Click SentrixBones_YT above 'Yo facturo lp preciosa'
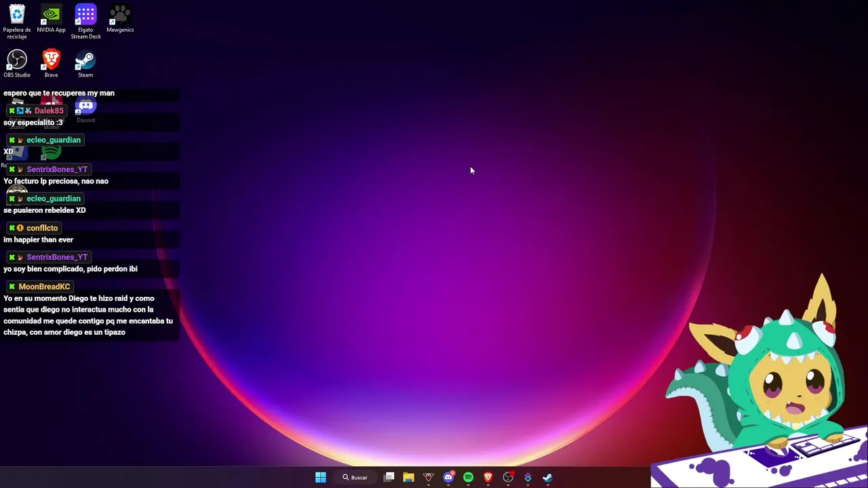The width and height of the screenshot is (868, 488). point(57,169)
